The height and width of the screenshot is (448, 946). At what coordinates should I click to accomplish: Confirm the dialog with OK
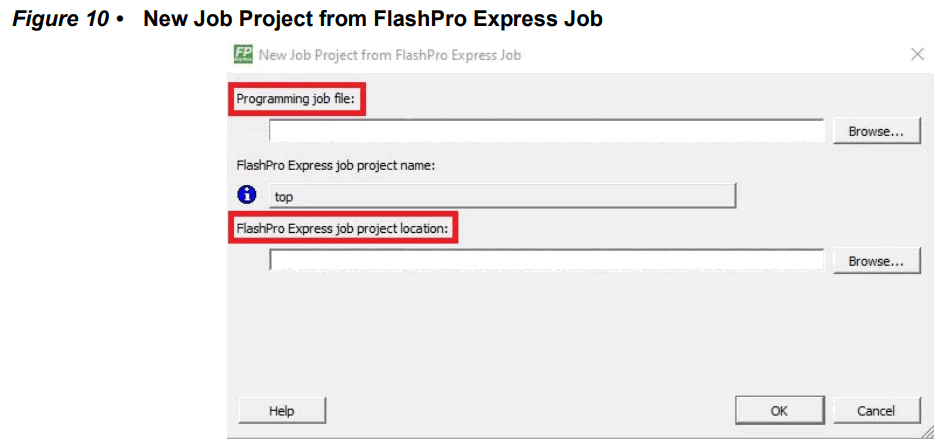pyautogui.click(x=779, y=410)
